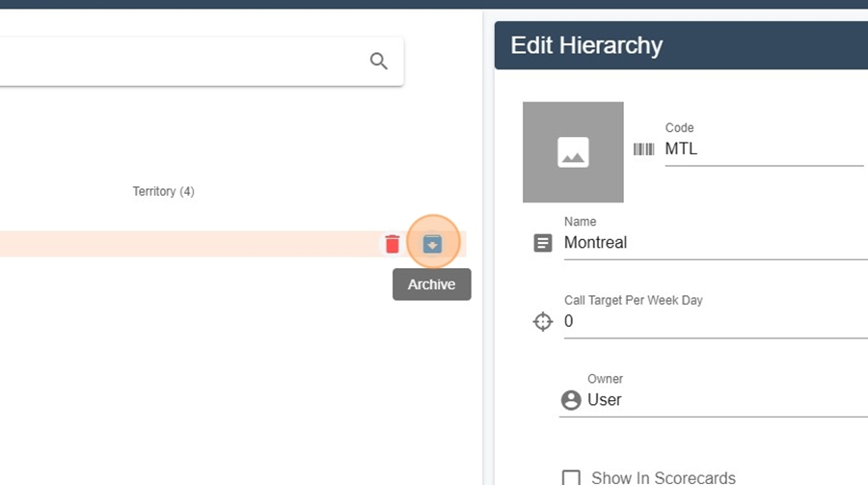868x485 pixels.
Task: Click the Show In Scorecards label
Action: pyautogui.click(x=664, y=478)
